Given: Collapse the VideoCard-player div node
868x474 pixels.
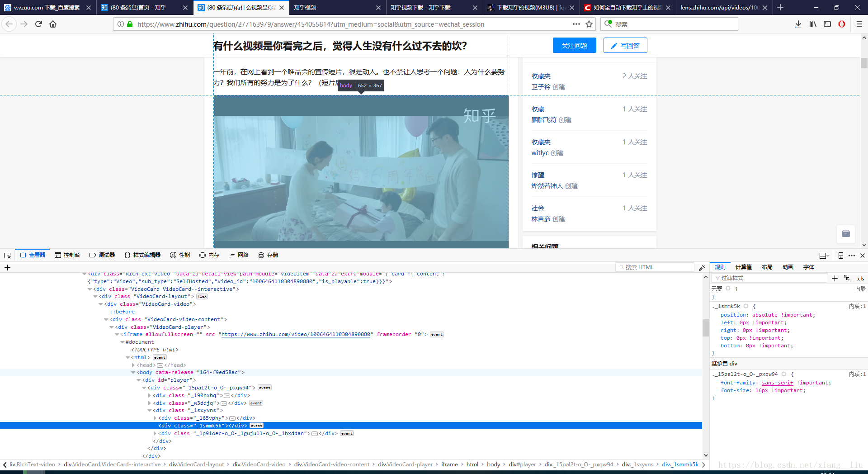Looking at the screenshot, I should (x=112, y=327).
